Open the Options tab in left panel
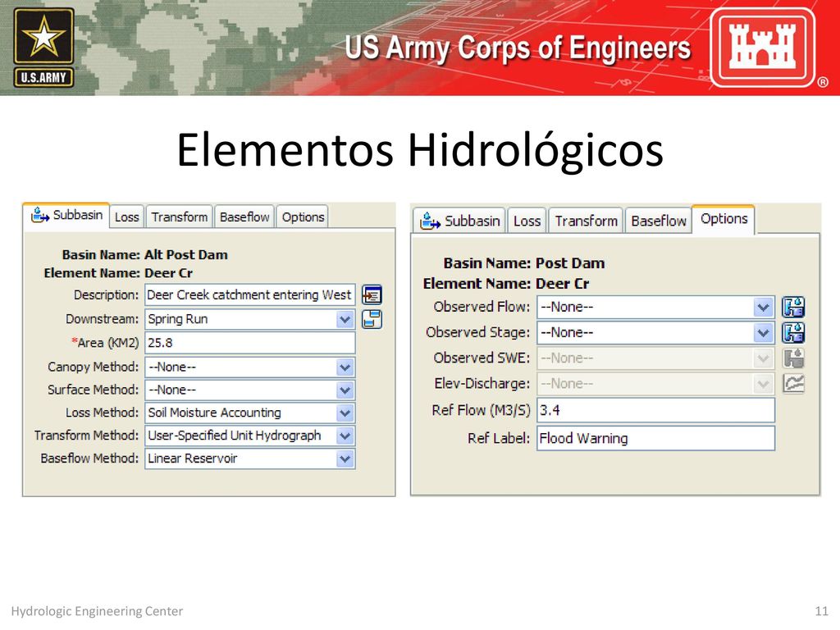 [303, 217]
